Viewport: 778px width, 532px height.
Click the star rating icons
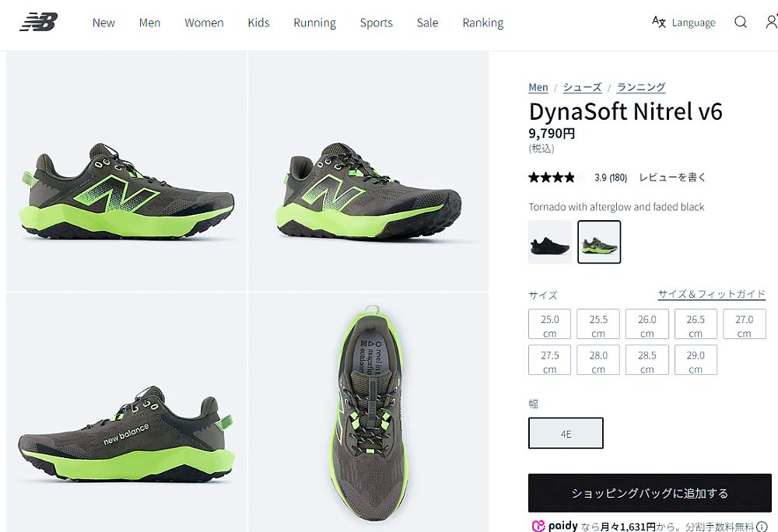(x=552, y=177)
